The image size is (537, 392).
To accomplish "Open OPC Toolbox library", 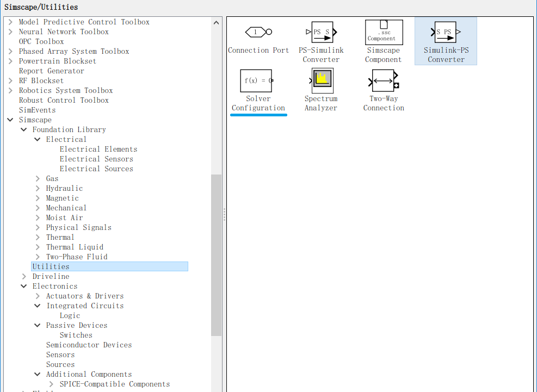I will click(x=41, y=42).
